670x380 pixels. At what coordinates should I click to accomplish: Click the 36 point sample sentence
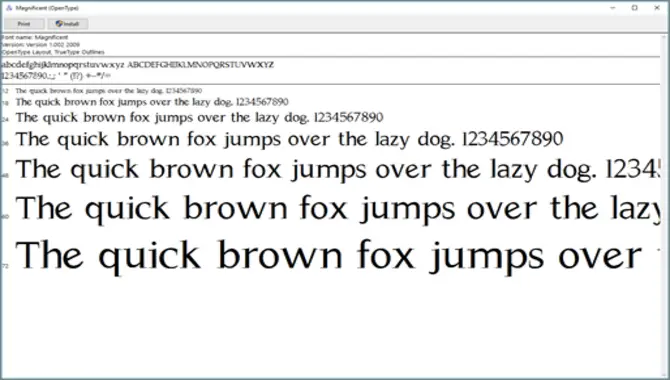[x=289, y=139]
